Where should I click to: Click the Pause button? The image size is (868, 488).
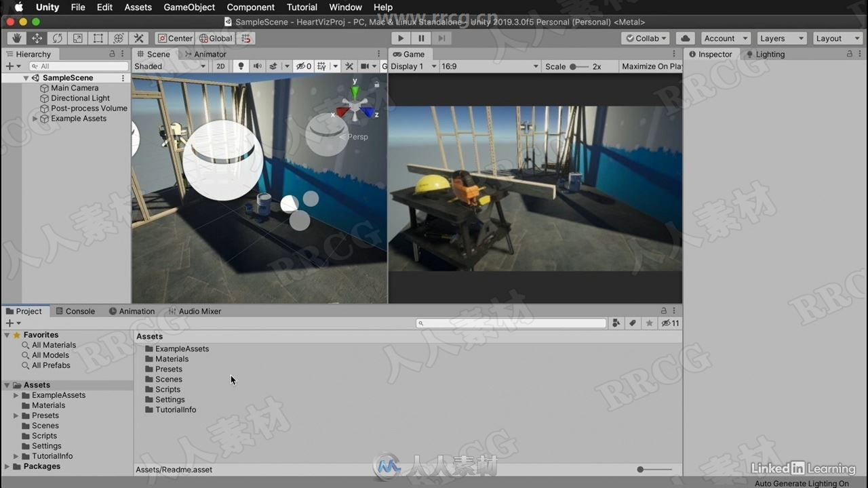tap(421, 39)
